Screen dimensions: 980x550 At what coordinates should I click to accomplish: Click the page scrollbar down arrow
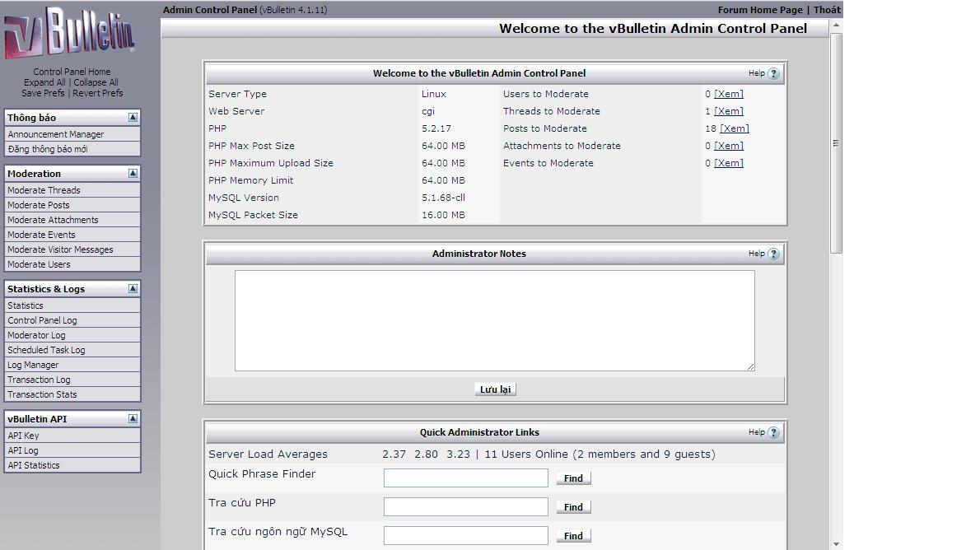pos(836,544)
